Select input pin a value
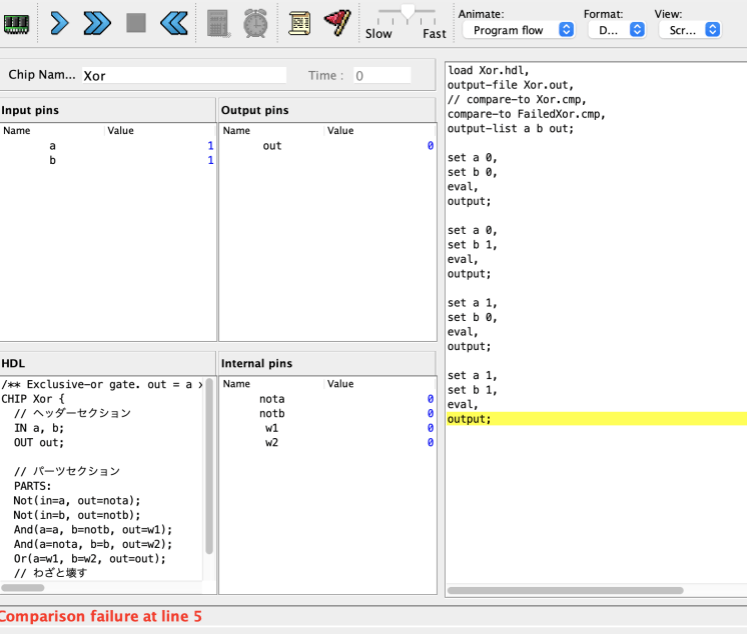 [x=209, y=146]
